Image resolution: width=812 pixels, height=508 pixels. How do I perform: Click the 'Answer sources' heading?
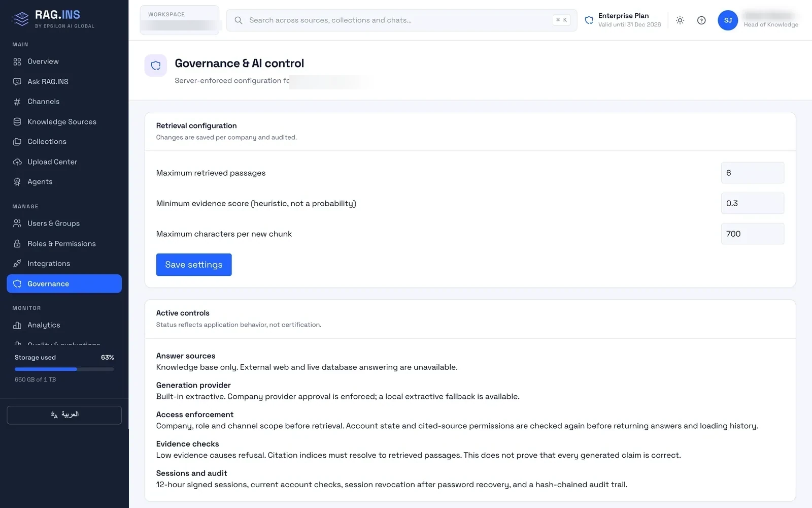(x=186, y=356)
